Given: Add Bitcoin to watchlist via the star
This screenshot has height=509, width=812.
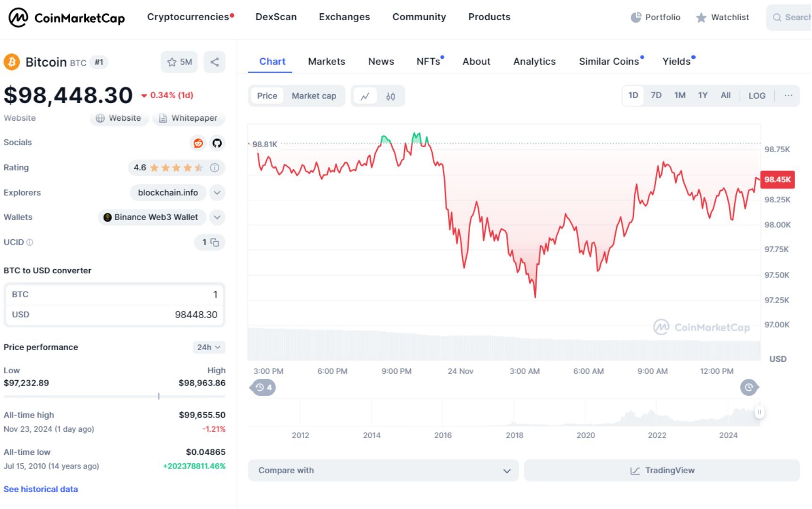Looking at the screenshot, I should coord(172,62).
